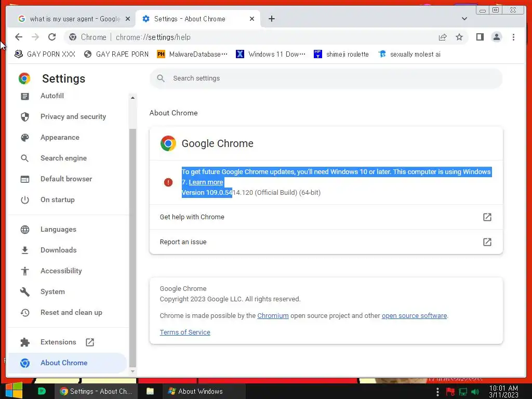
Task: Click the Appearance palette icon
Action: [25, 137]
